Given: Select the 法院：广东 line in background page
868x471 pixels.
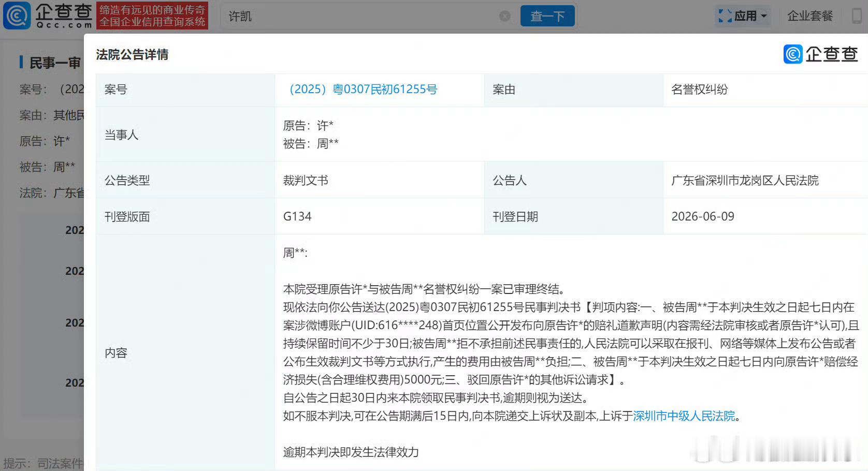Looking at the screenshot, I should pyautogui.click(x=52, y=193).
